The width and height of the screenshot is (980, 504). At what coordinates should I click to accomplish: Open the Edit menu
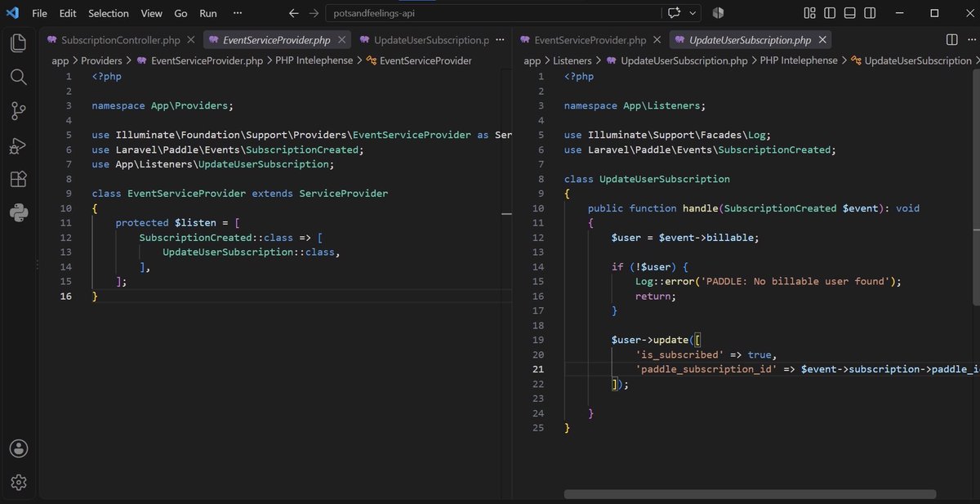pos(68,13)
